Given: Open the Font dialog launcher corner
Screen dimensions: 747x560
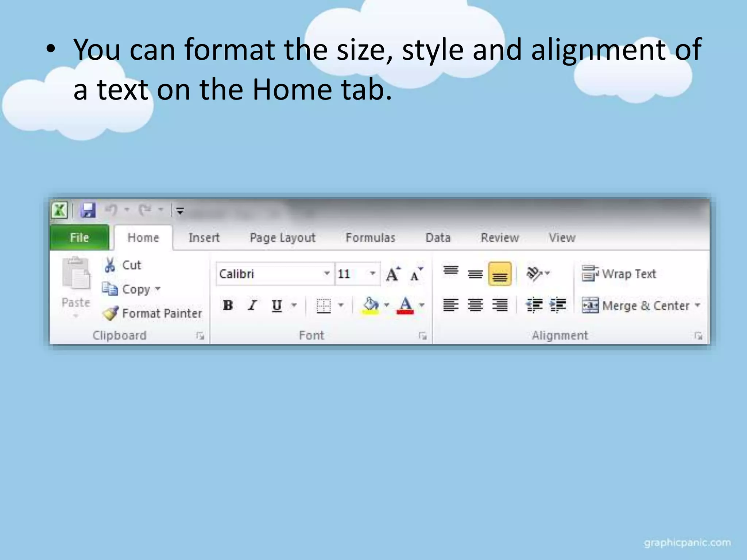Looking at the screenshot, I should [x=422, y=335].
